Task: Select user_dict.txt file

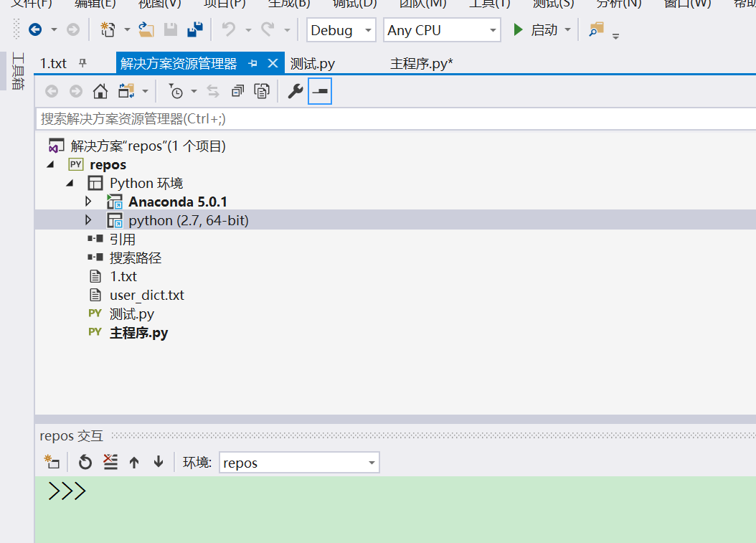Action: point(147,295)
